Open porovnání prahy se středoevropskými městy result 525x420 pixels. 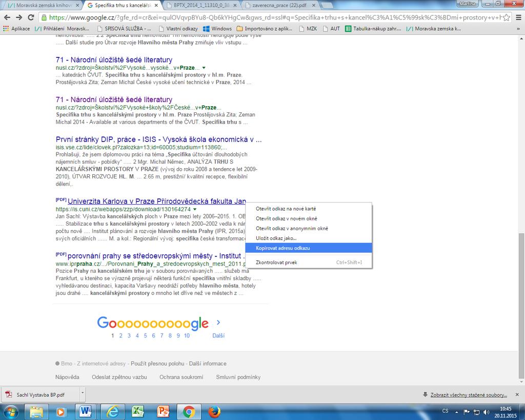click(x=156, y=256)
